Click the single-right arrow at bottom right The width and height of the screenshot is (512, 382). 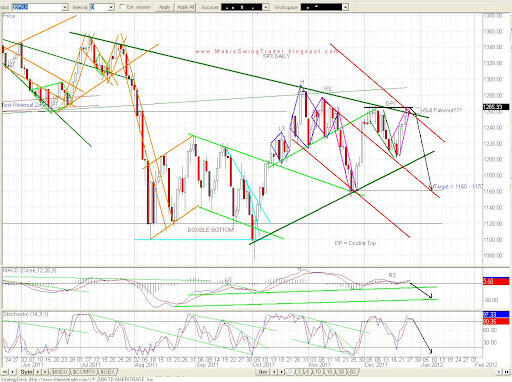pos(499,372)
